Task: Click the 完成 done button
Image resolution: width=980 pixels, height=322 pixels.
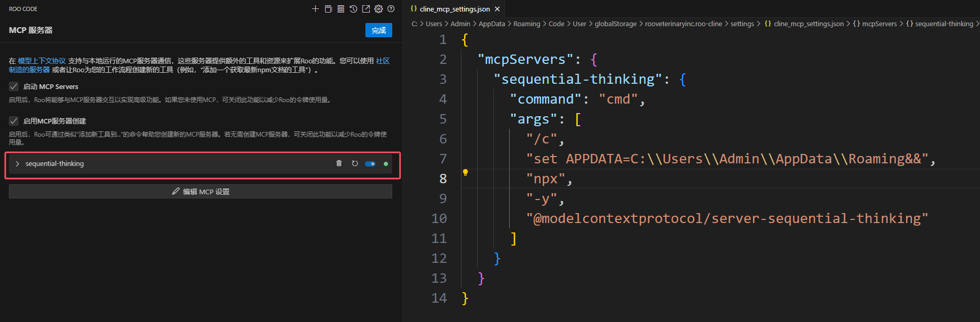Action: click(379, 30)
